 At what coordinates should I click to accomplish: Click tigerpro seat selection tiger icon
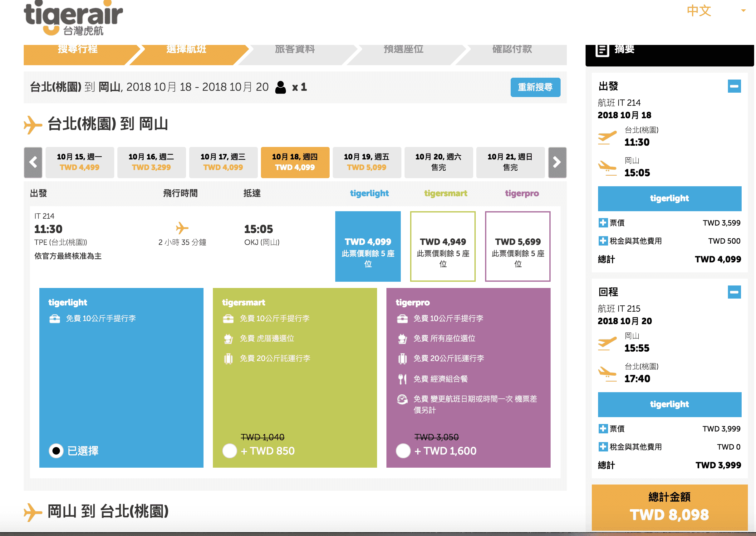point(402,339)
